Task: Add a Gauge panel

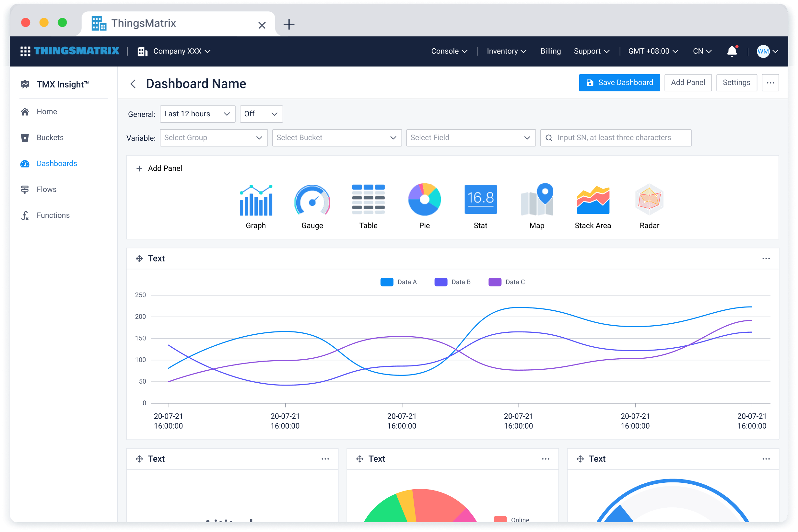Action: 312,207
